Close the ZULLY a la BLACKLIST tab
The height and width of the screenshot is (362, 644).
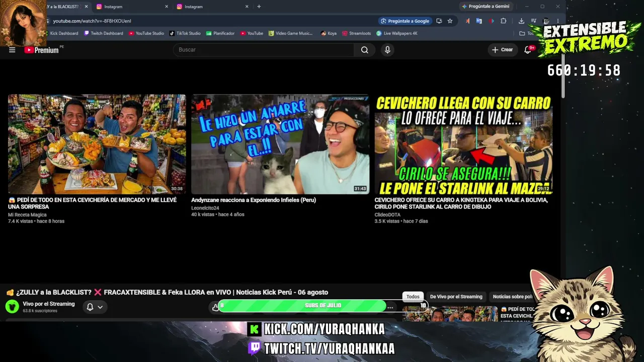click(86, 7)
